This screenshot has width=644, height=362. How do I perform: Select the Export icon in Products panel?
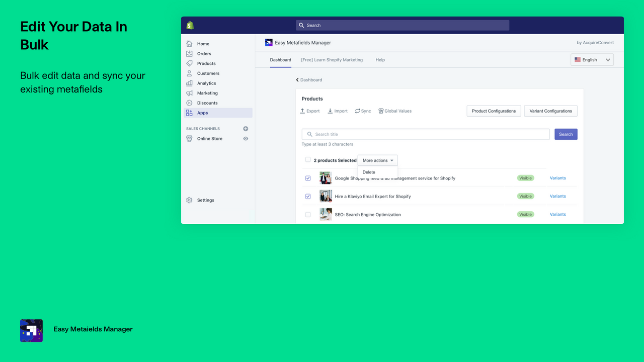309,111
